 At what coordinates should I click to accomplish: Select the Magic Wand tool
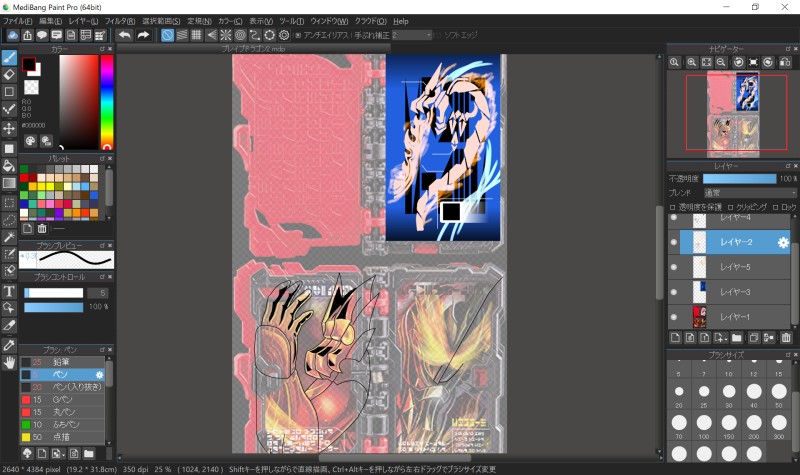(9, 237)
